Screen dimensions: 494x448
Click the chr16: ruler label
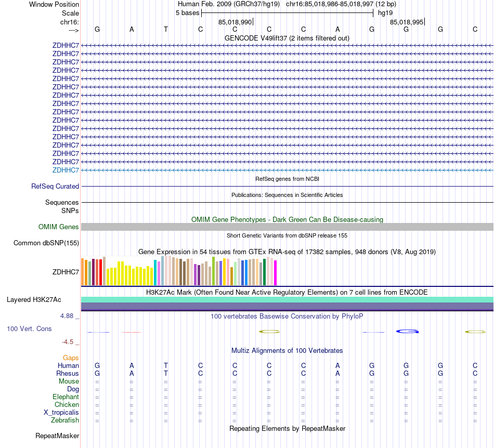70,22
